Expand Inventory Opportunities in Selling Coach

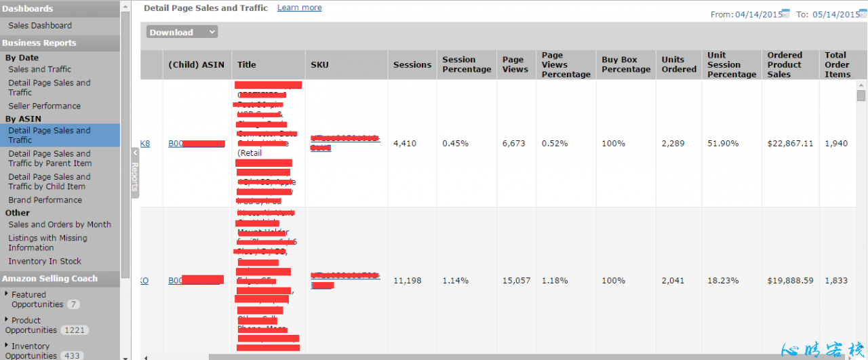(7, 345)
